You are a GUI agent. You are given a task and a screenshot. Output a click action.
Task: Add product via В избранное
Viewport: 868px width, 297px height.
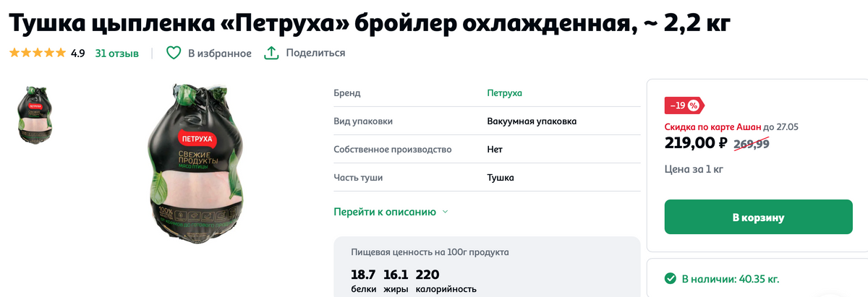220,53
